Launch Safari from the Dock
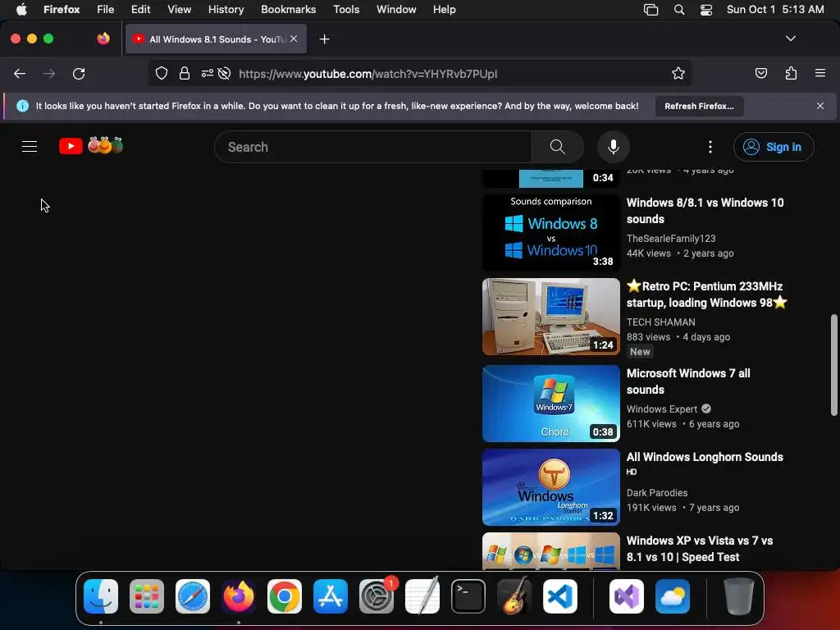The width and height of the screenshot is (840, 630). pyautogui.click(x=193, y=596)
